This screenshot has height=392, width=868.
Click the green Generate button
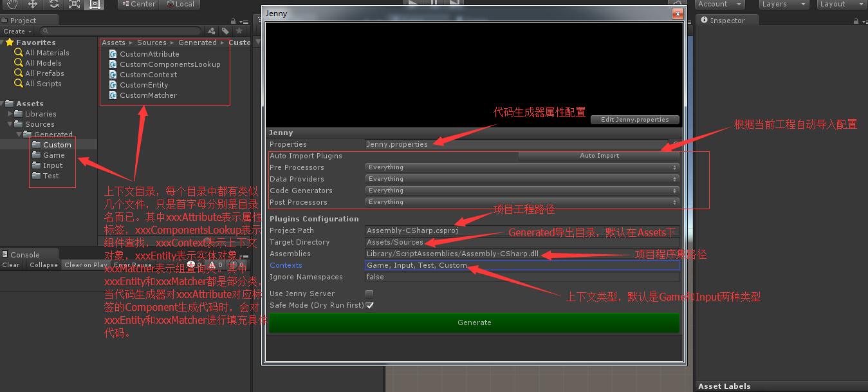(x=474, y=322)
